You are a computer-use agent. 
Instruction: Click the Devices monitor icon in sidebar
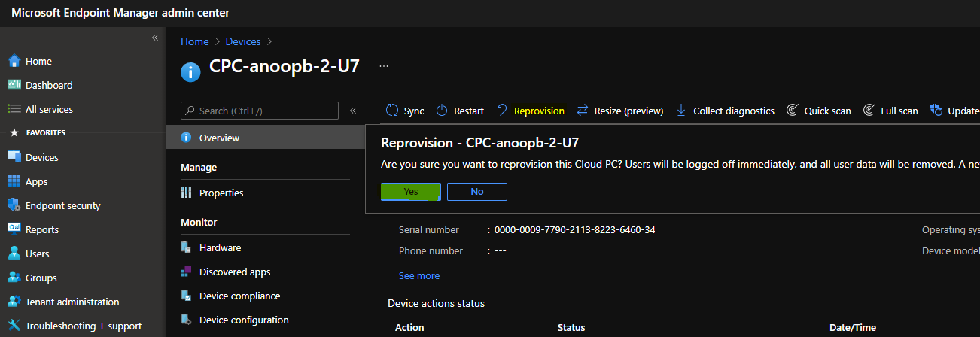14,157
